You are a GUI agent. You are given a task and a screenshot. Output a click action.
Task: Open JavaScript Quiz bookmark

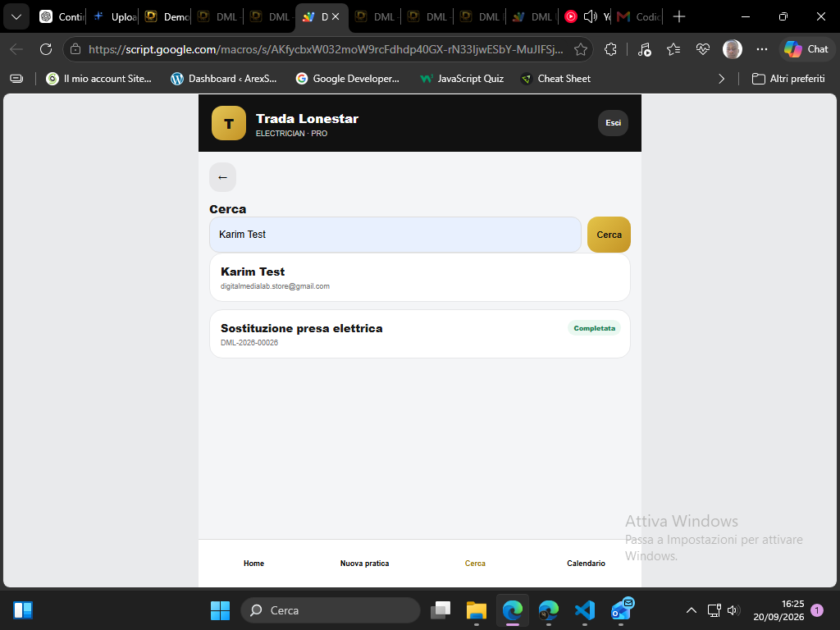click(463, 79)
